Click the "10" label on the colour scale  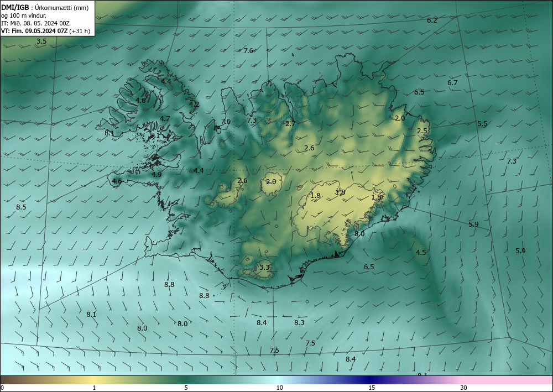tap(279, 388)
